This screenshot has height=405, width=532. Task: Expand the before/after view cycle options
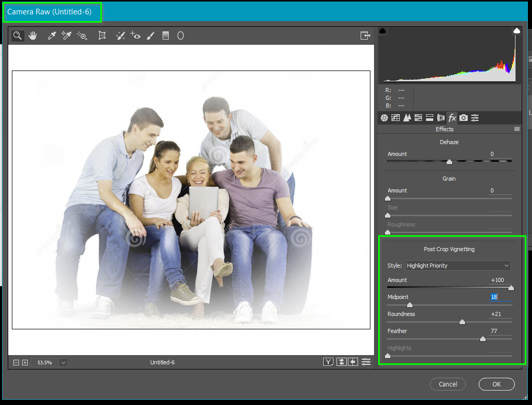point(328,362)
